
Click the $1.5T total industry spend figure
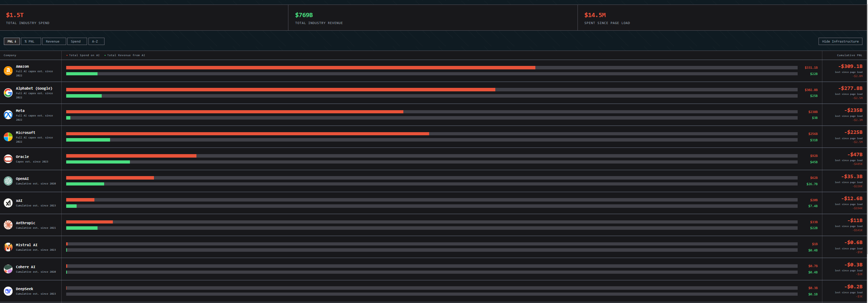click(x=15, y=15)
